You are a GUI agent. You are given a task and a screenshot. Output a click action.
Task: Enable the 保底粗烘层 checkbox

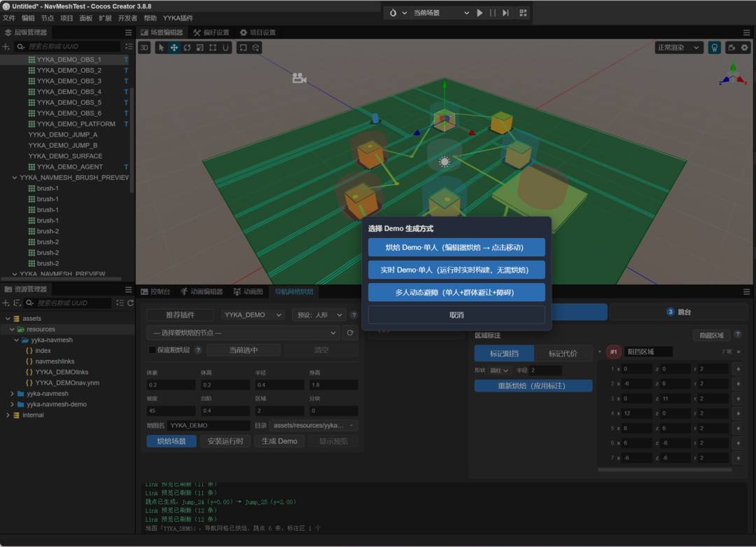click(152, 349)
